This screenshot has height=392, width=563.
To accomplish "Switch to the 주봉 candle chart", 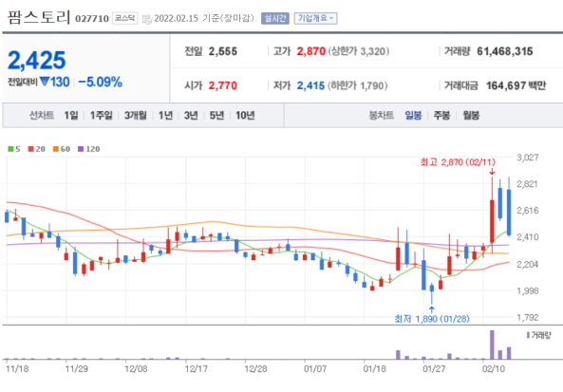I will tap(441, 115).
